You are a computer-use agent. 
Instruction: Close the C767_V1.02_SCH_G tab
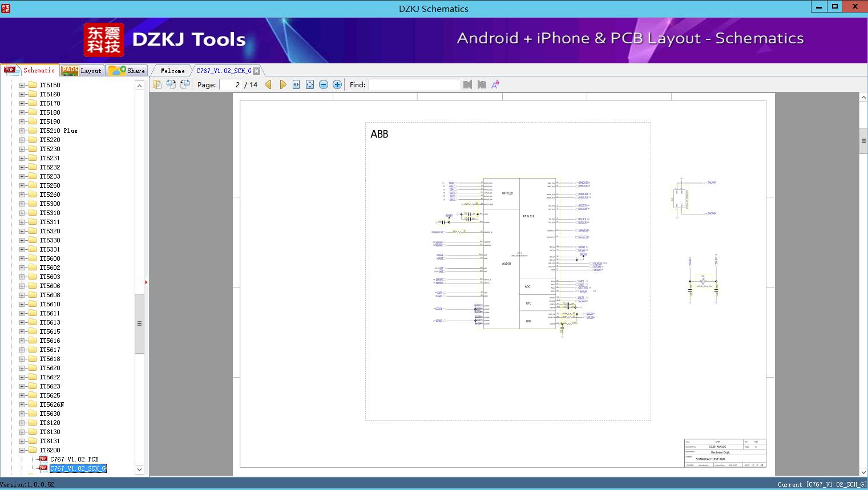[257, 71]
